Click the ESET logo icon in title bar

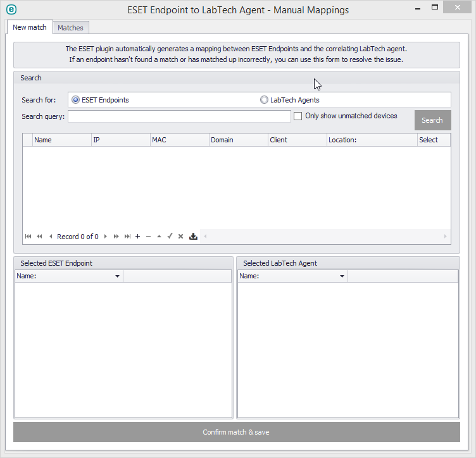(11, 9)
